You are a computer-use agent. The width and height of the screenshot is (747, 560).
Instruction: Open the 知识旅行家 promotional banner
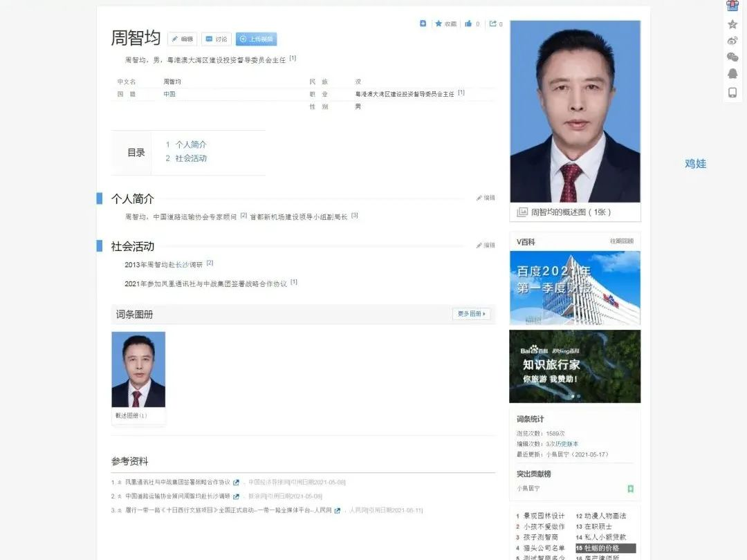pyautogui.click(x=575, y=366)
